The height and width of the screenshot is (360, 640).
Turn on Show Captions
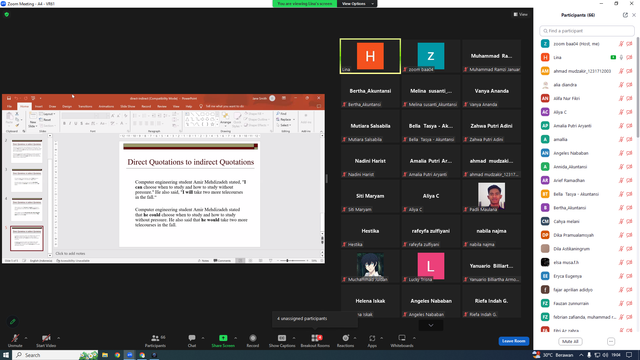282,340
